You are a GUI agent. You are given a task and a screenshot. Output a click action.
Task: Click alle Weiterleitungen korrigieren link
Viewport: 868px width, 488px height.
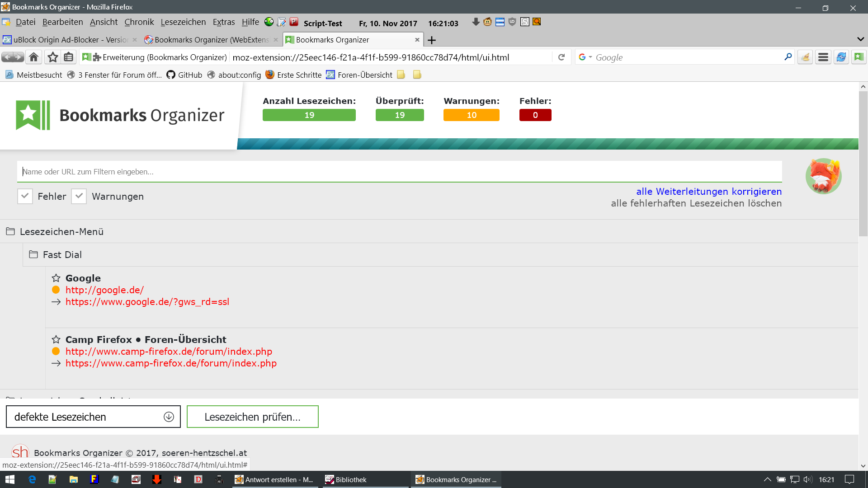point(708,192)
